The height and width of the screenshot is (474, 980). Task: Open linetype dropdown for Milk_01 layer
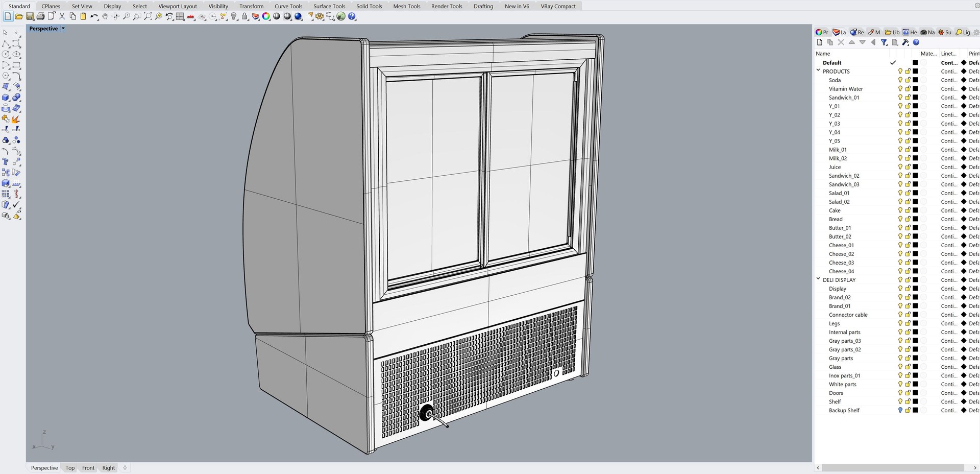(949, 150)
